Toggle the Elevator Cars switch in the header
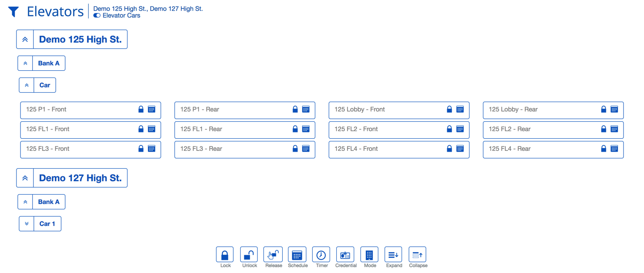Image resolution: width=644 pixels, height=273 pixels. (96, 15)
